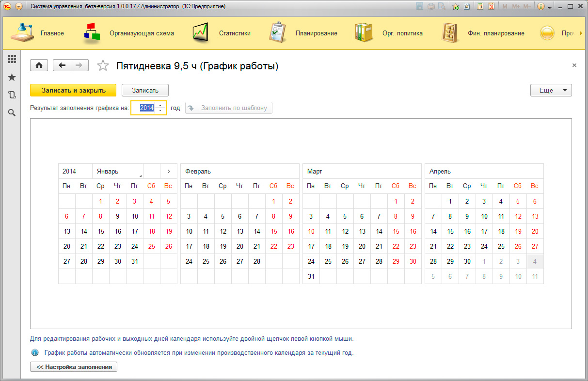Select April 30 in the calendar
Viewport: 588px width, 381px height.
[x=467, y=261]
